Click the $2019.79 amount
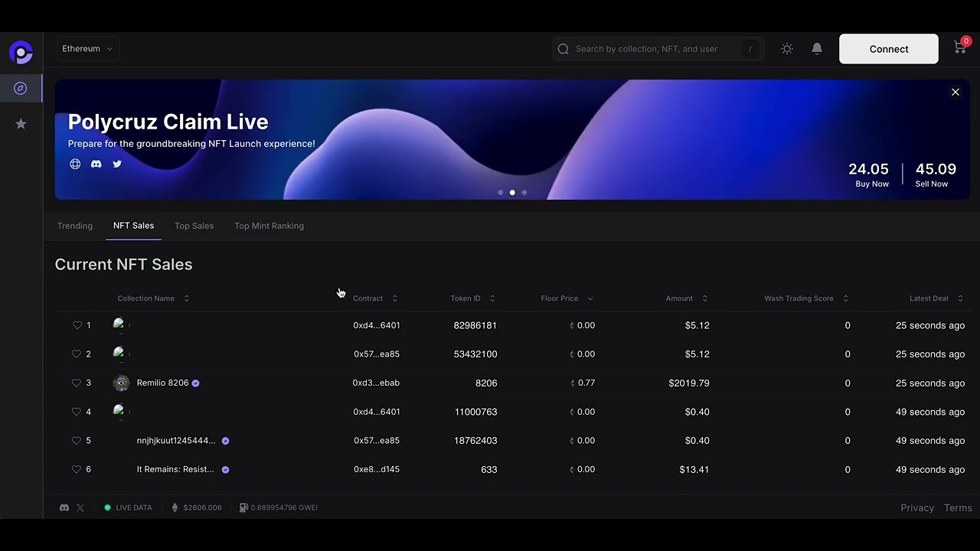Viewport: 980px width, 551px height. click(689, 383)
